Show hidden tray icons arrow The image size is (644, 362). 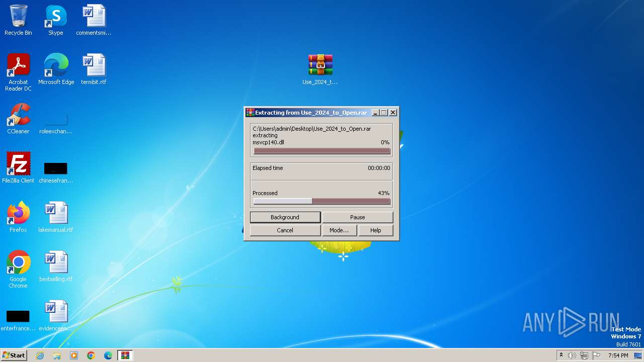pyautogui.click(x=561, y=355)
